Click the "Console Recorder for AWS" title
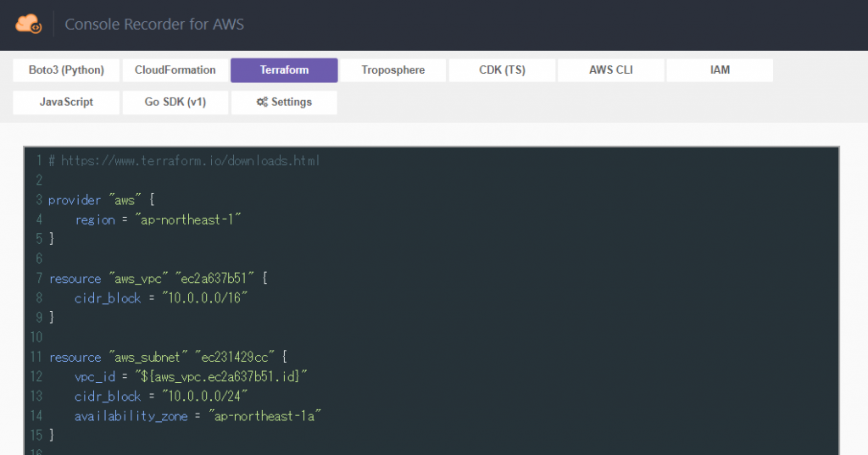Screen dimensions: 868x455 [x=154, y=25]
